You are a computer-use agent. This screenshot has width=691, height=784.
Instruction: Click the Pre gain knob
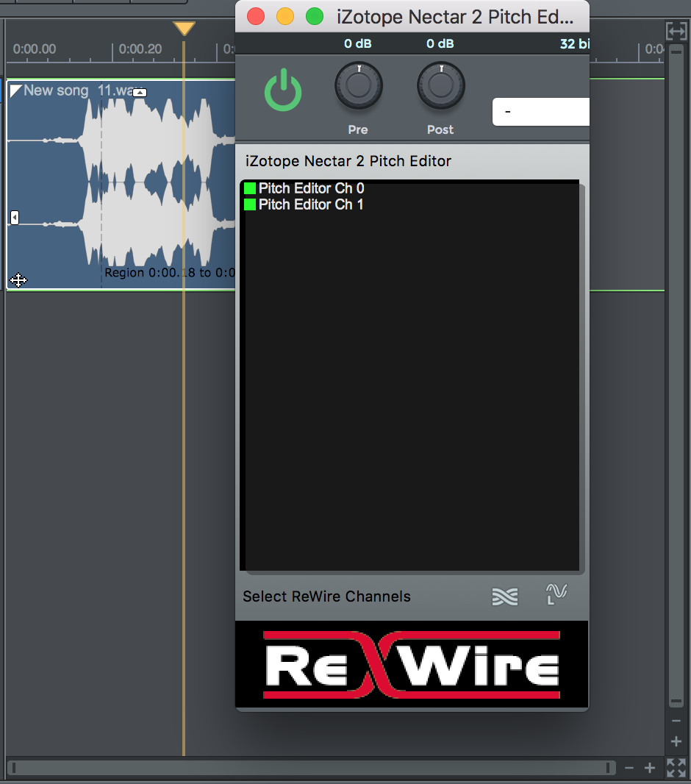[358, 85]
